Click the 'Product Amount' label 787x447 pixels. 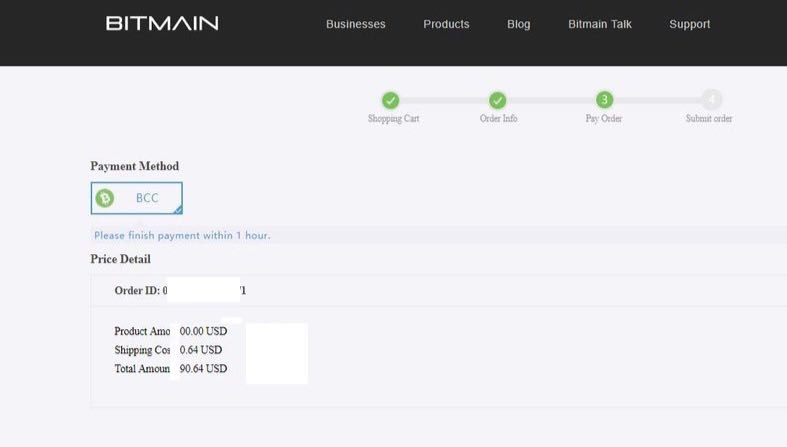[142, 331]
